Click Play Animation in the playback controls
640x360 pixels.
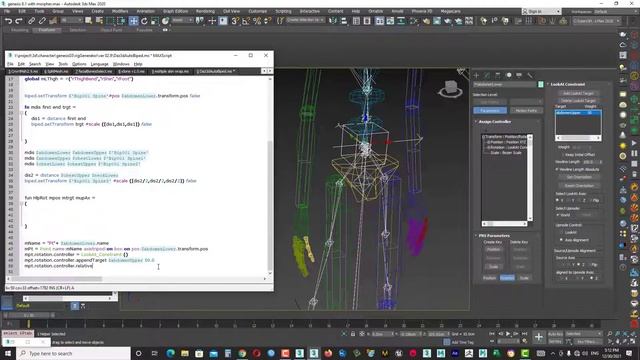coord(508,334)
